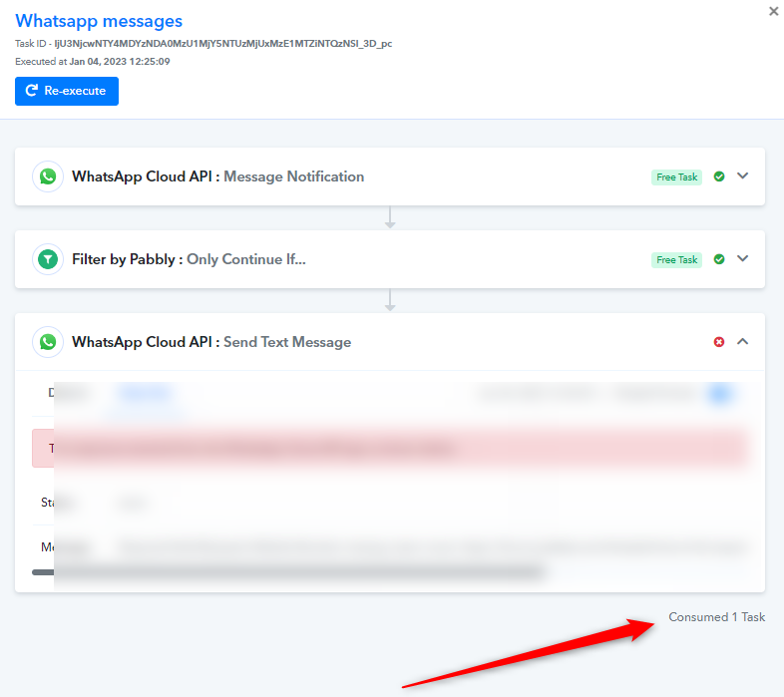Click the Re-execute button

67,91
